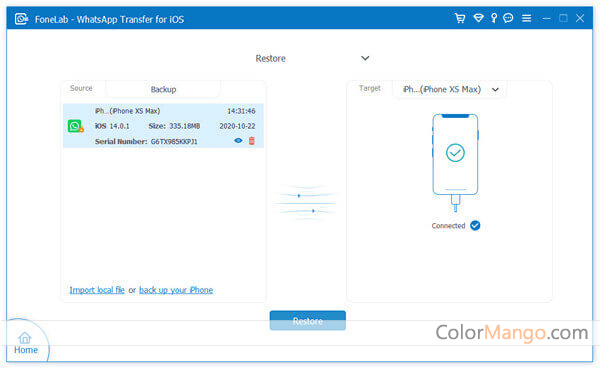Open the shopping cart purchase icon
This screenshot has height=369, width=600.
click(460, 18)
